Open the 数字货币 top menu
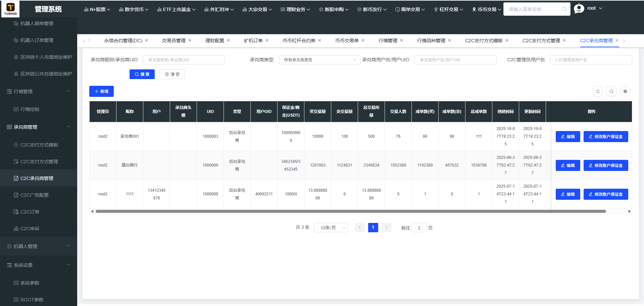 (x=133, y=9)
